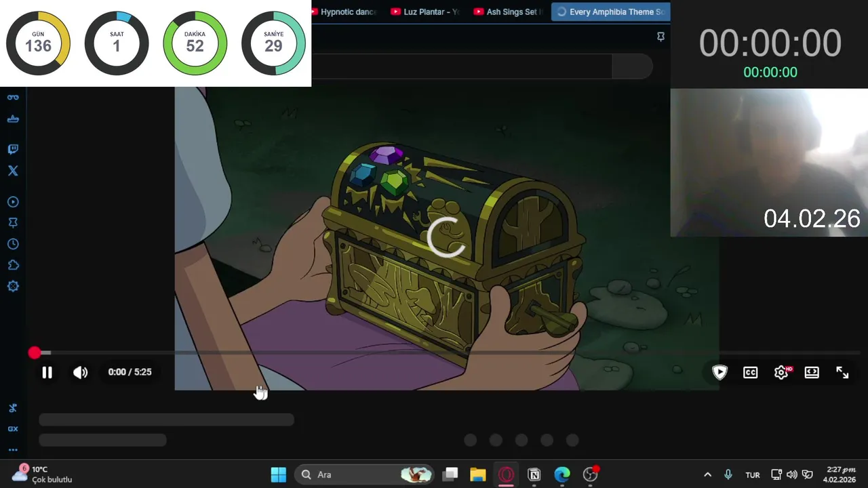Open the 2:27 pm clock and date flyout

click(x=840, y=474)
